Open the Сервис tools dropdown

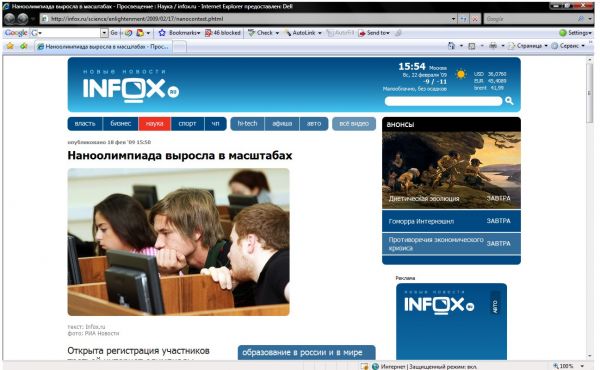568,46
